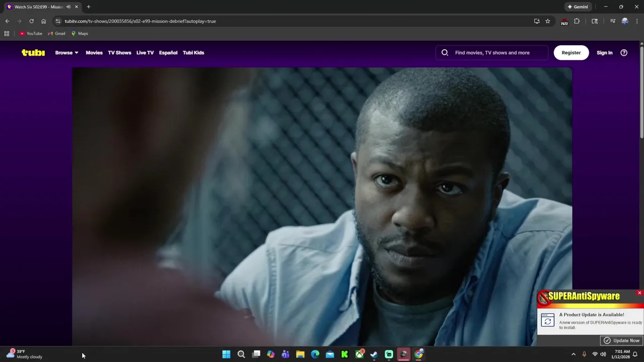Viewport: 644px width, 362px height.
Task: Click the Register button
Action: pos(571,52)
